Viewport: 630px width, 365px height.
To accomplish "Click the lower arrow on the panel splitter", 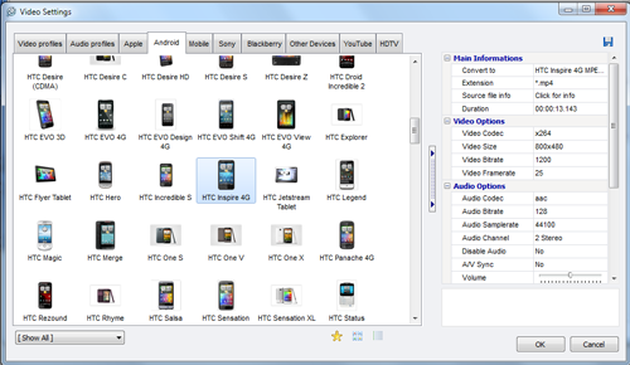I will tap(432, 204).
